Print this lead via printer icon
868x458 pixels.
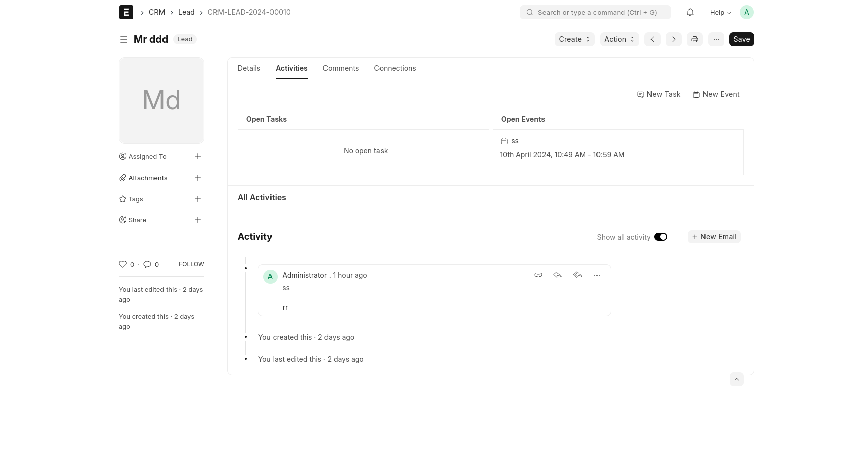695,39
